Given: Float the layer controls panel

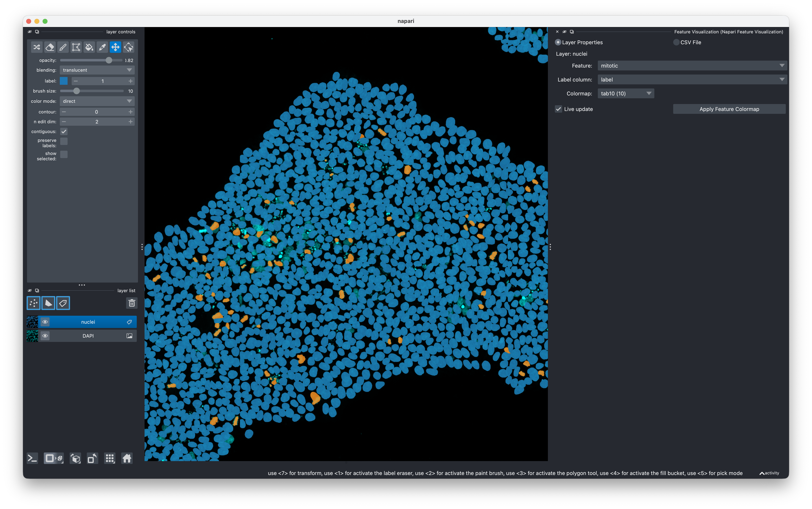Looking at the screenshot, I should pyautogui.click(x=37, y=32).
